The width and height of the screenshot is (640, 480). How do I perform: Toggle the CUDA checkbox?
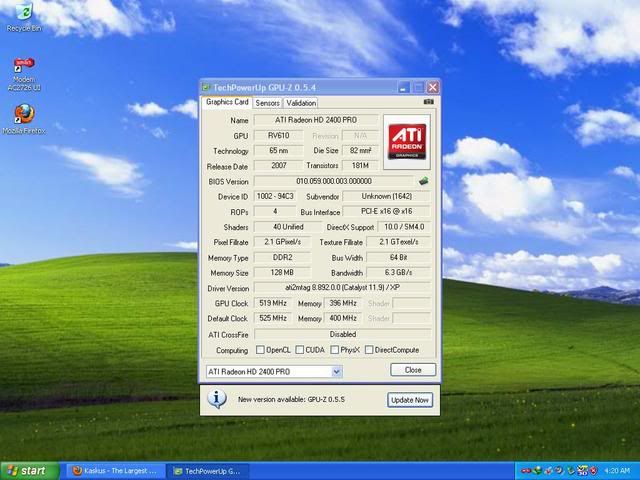point(299,350)
